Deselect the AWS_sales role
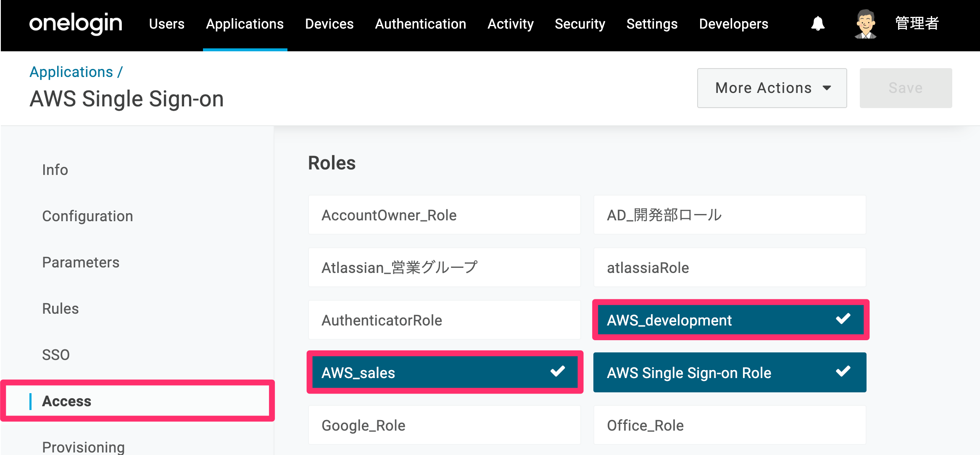The height and width of the screenshot is (455, 980). (x=445, y=373)
